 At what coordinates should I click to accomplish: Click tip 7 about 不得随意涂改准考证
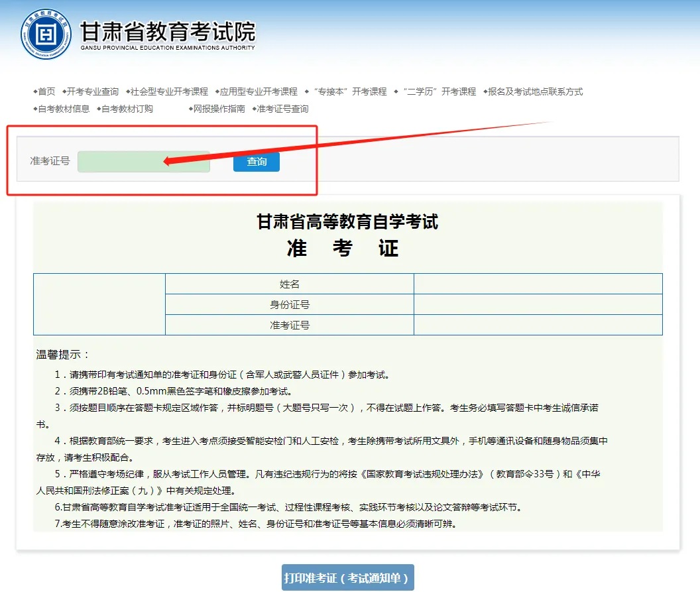257,524
